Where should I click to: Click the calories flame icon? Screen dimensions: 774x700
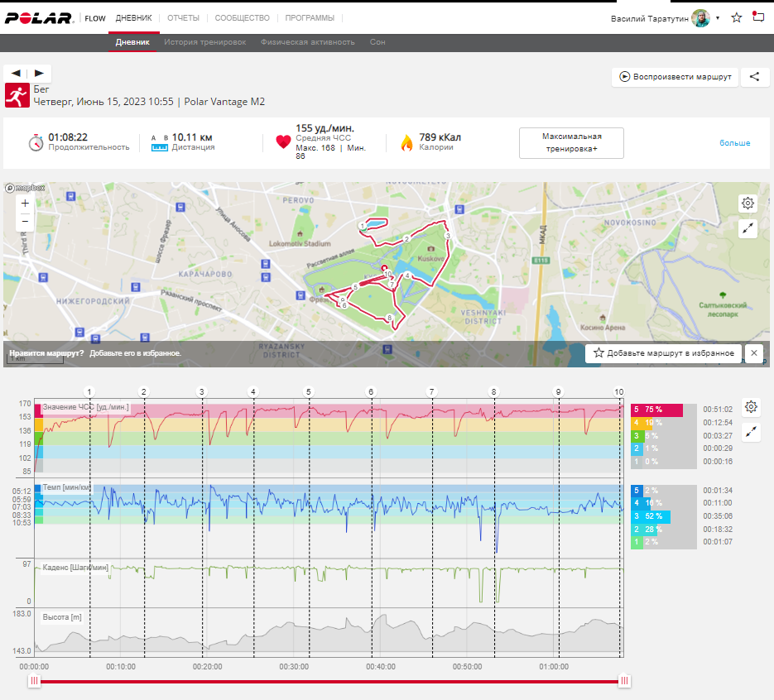coord(406,142)
